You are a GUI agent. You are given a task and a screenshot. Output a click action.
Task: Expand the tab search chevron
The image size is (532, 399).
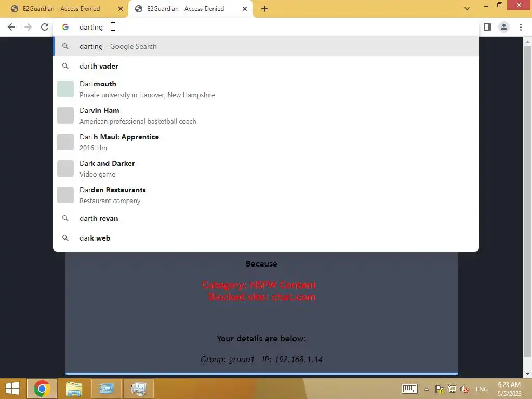point(467,9)
